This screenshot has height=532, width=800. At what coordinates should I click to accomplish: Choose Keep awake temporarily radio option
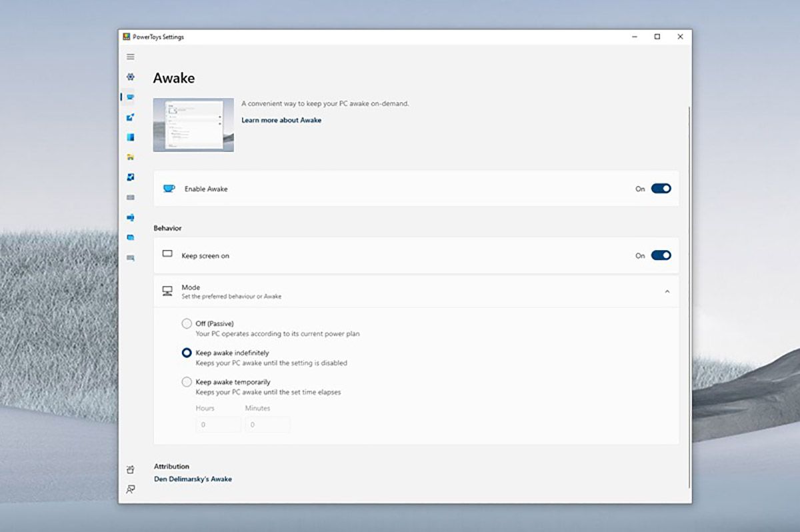point(187,382)
